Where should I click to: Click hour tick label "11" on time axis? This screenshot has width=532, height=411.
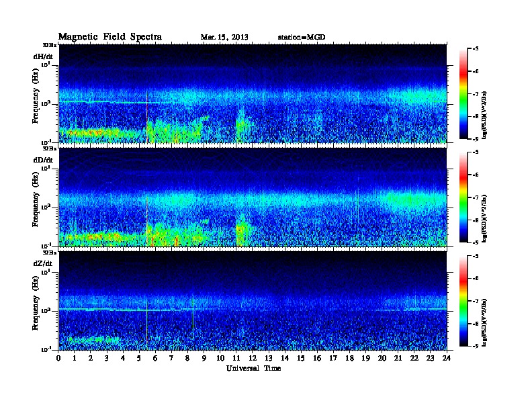[236, 358]
